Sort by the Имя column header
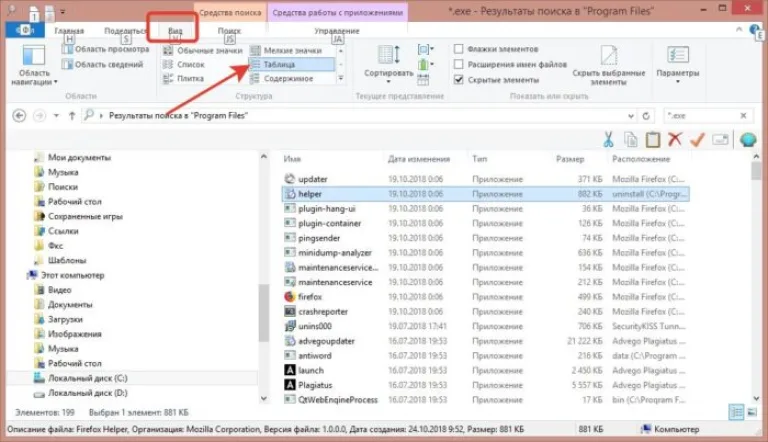The width and height of the screenshot is (768, 442). [292, 159]
